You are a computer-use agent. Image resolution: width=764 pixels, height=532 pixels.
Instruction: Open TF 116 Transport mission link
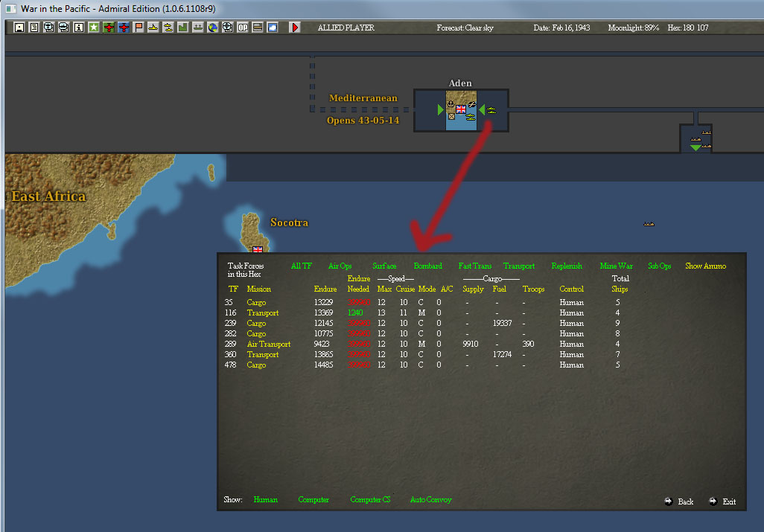[263, 313]
